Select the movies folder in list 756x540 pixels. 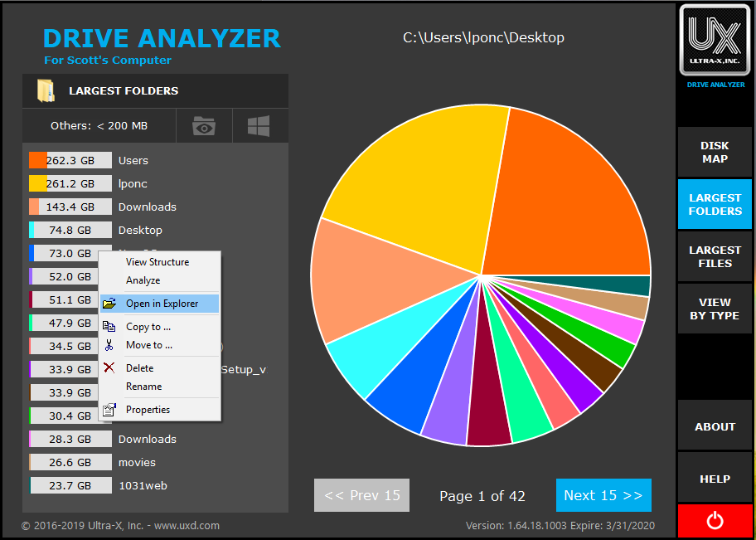[137, 462]
